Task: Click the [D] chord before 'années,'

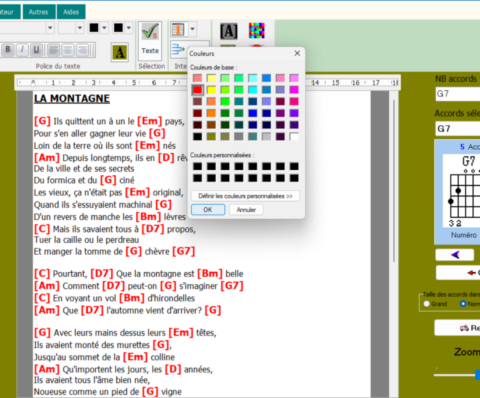Action: tap(173, 369)
